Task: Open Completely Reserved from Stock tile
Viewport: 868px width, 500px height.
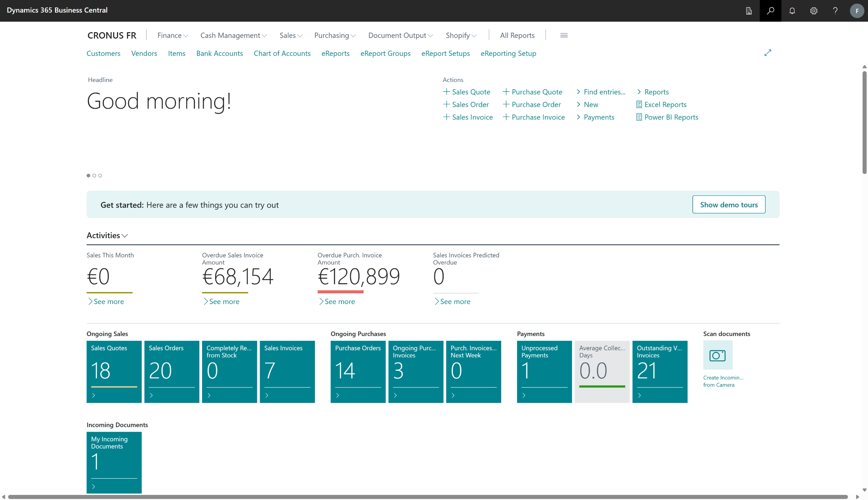Action: (230, 372)
